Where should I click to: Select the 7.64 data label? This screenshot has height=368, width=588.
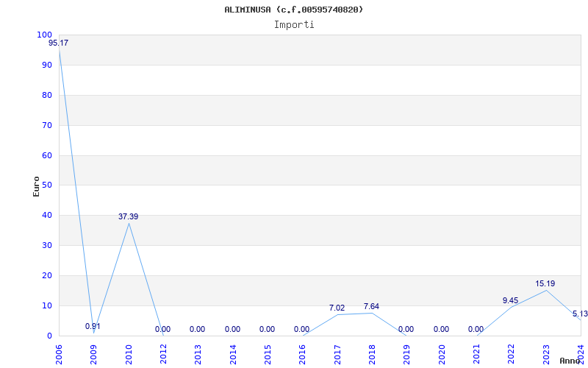point(371,306)
